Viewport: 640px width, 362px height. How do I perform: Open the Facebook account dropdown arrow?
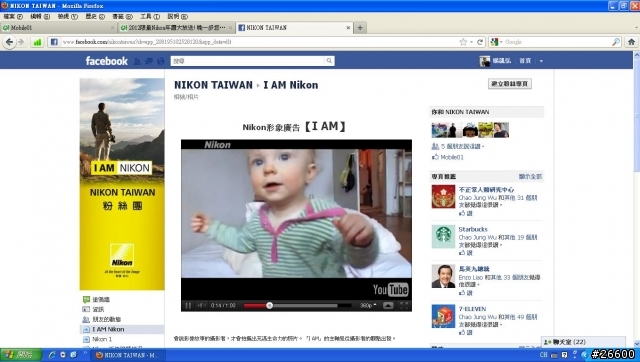click(x=541, y=61)
